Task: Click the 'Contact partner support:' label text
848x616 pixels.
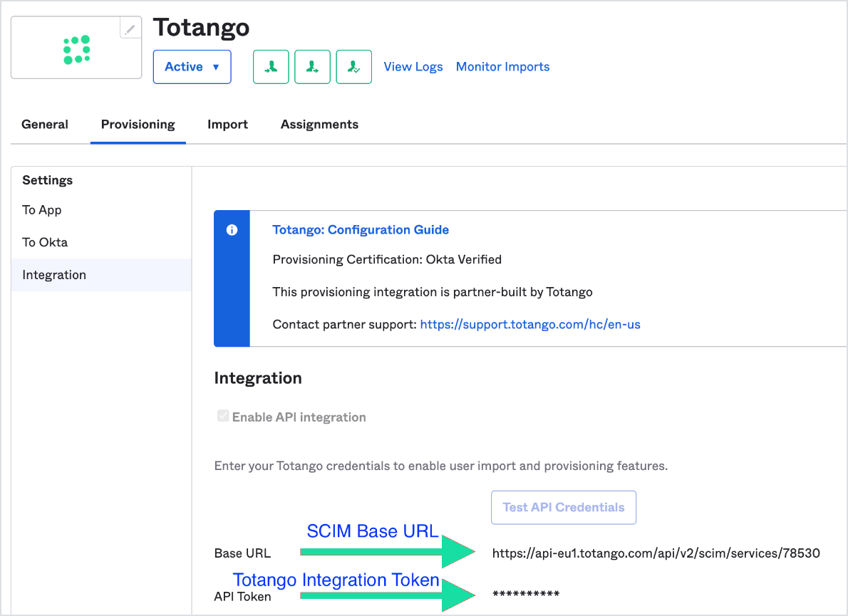Action: 344,325
